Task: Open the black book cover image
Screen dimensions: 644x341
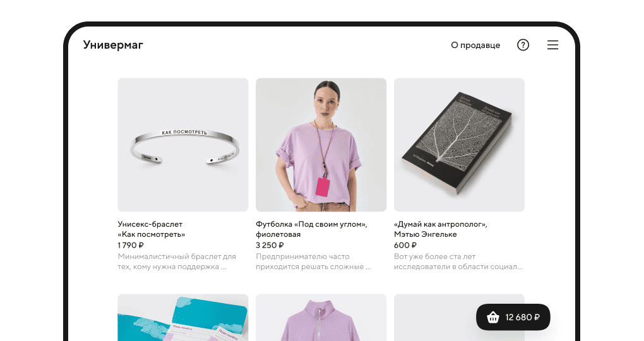Action: point(459,145)
